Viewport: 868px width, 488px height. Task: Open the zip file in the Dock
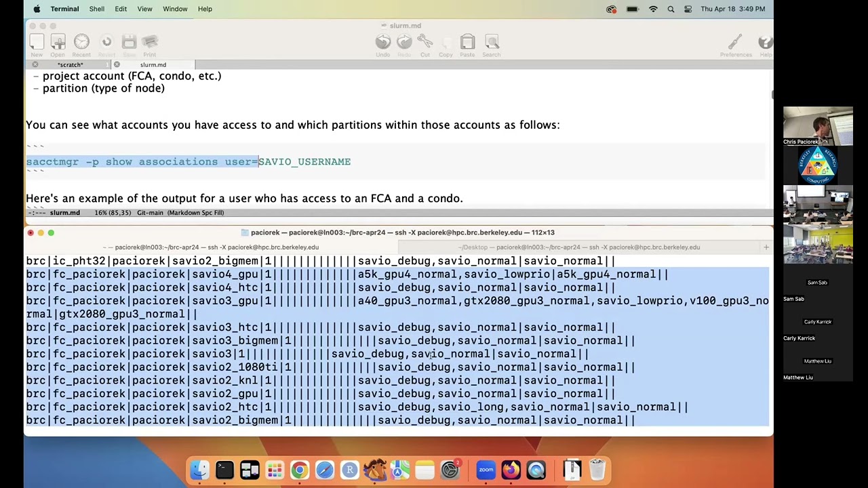coord(572,470)
